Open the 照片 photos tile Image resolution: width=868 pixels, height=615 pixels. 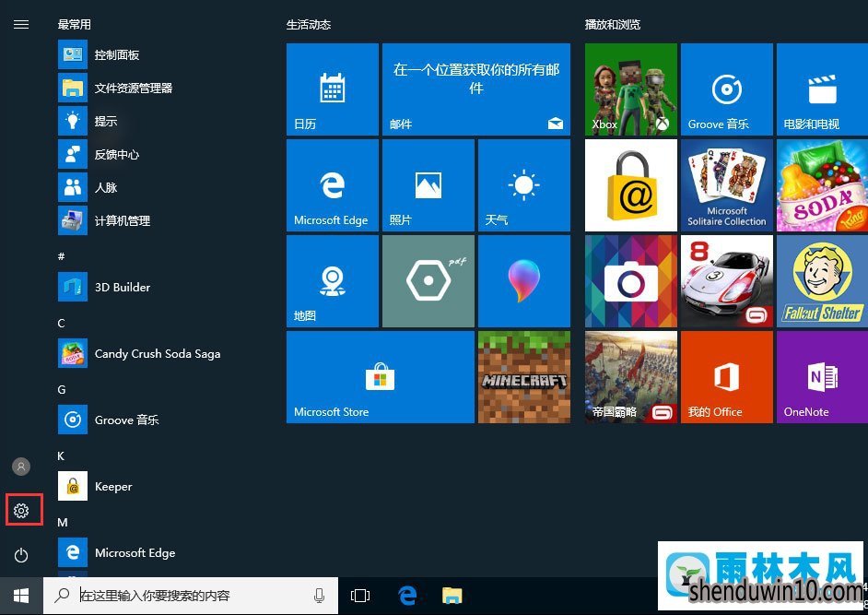point(428,185)
